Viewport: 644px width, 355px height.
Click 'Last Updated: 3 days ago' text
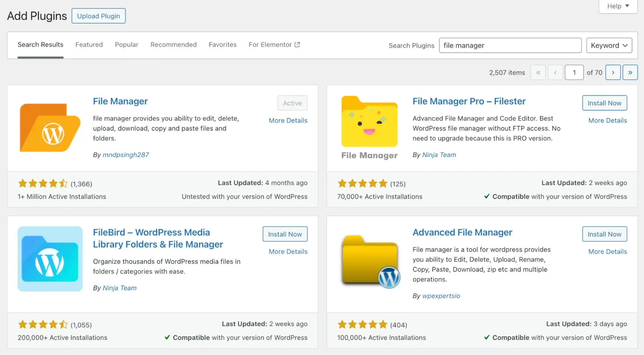[586, 324]
